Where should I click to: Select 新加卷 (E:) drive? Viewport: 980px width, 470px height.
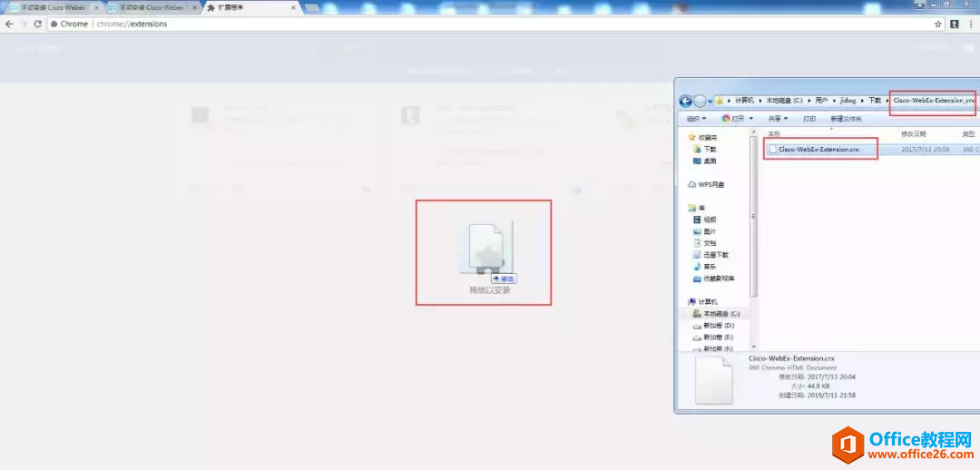[714, 337]
